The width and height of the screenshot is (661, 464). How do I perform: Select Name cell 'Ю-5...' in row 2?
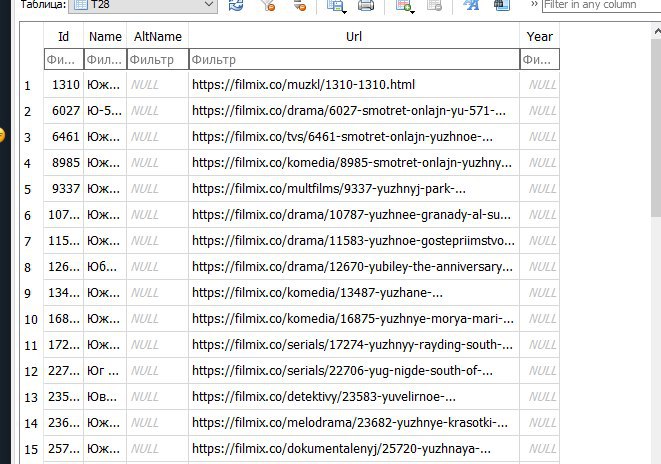(x=105, y=111)
